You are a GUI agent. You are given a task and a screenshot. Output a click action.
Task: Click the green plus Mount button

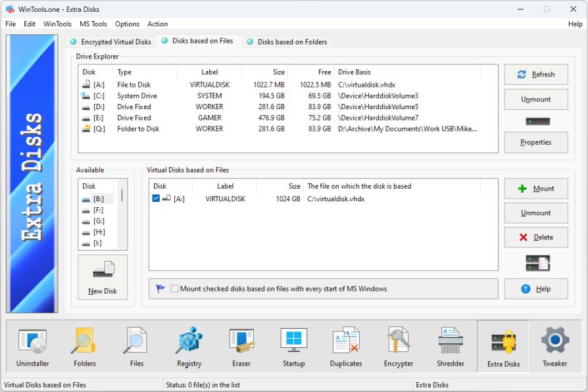click(536, 188)
